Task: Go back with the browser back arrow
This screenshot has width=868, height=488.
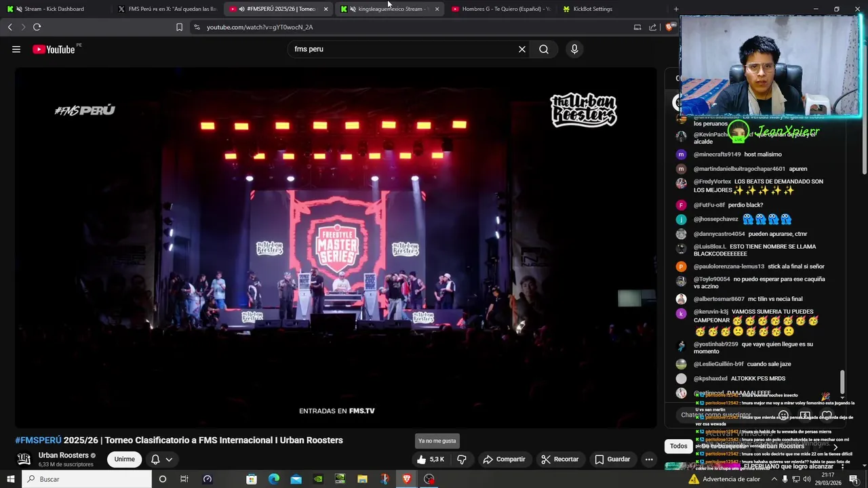Action: point(9,27)
